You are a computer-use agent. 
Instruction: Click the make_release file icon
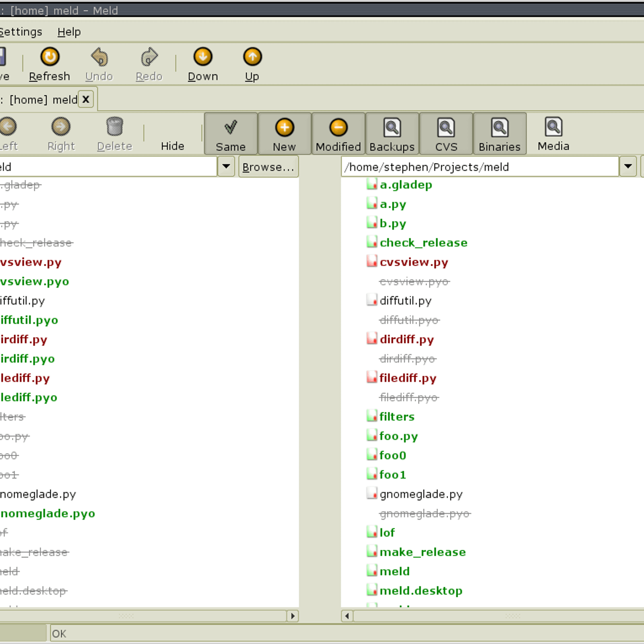pos(372,551)
